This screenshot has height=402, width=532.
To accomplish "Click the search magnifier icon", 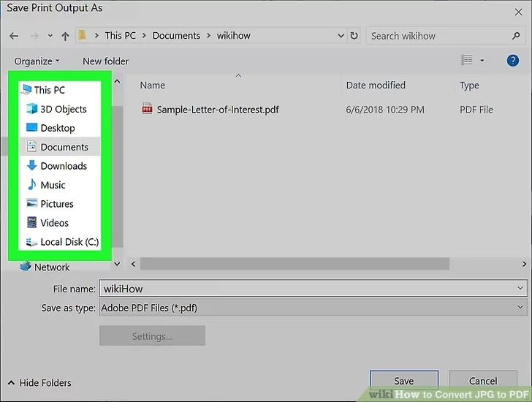I will [x=516, y=35].
